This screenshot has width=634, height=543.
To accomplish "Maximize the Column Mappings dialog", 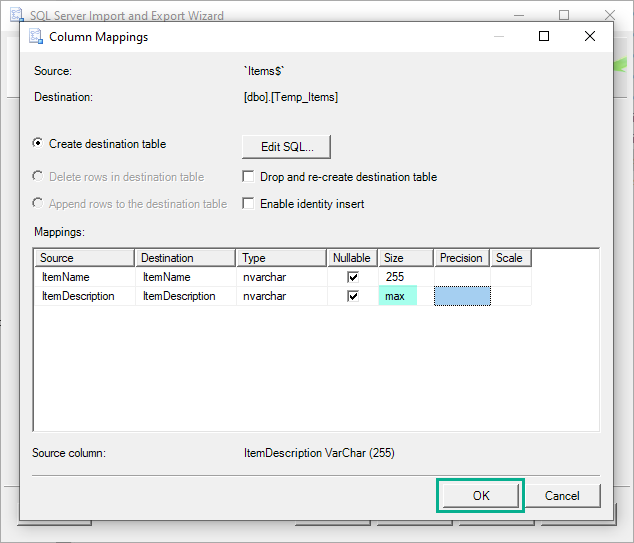I will point(544,37).
